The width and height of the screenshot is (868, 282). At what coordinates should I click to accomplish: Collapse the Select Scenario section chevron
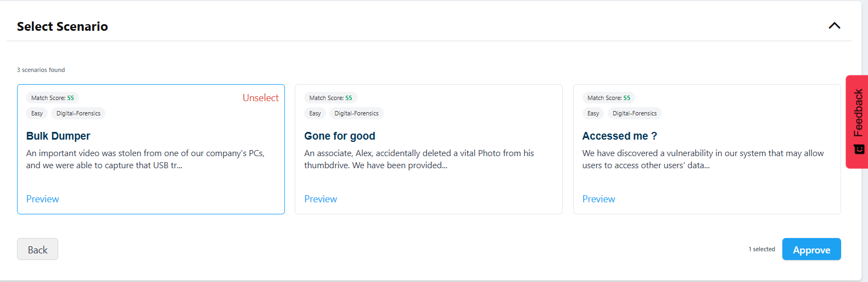tap(834, 26)
